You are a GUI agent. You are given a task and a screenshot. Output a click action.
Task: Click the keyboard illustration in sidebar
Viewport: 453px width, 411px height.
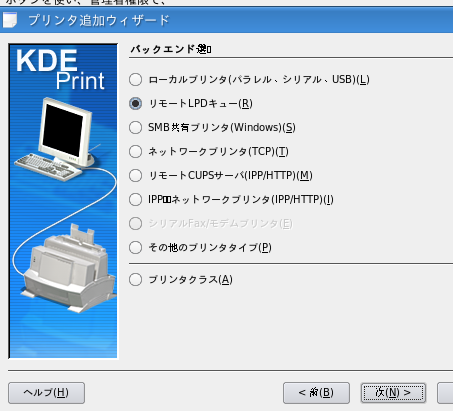[x=48, y=167]
